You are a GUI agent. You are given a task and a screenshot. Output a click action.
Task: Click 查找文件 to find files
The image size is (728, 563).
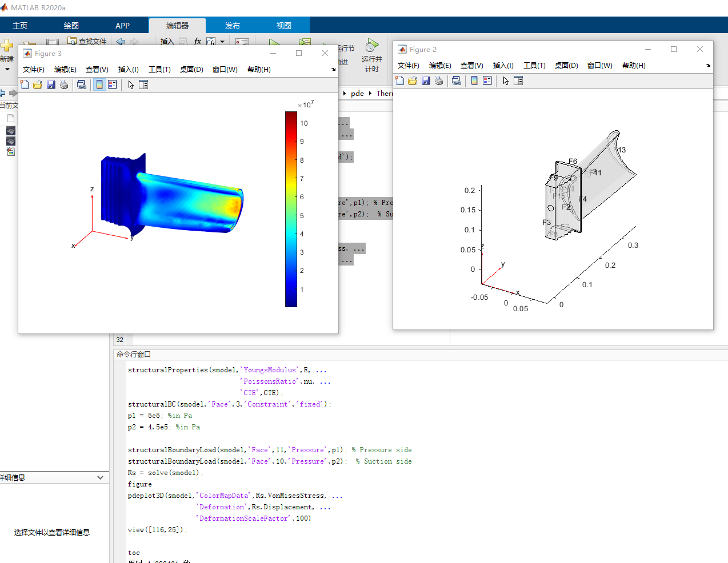(88, 41)
